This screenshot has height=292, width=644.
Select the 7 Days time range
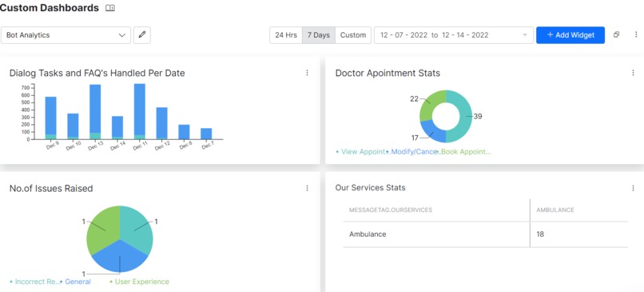point(319,35)
